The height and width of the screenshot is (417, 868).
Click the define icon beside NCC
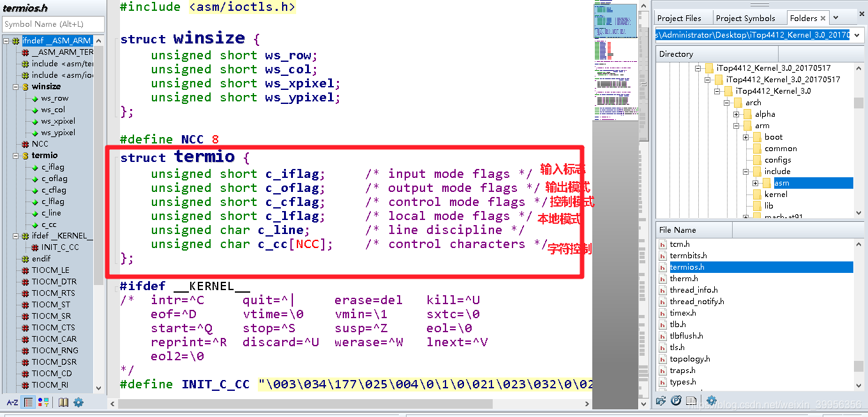(26, 144)
